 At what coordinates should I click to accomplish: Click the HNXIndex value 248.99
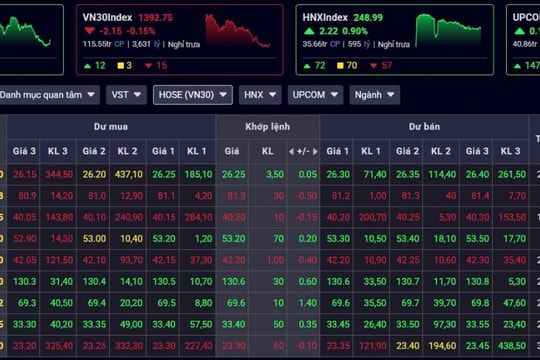[x=368, y=18]
